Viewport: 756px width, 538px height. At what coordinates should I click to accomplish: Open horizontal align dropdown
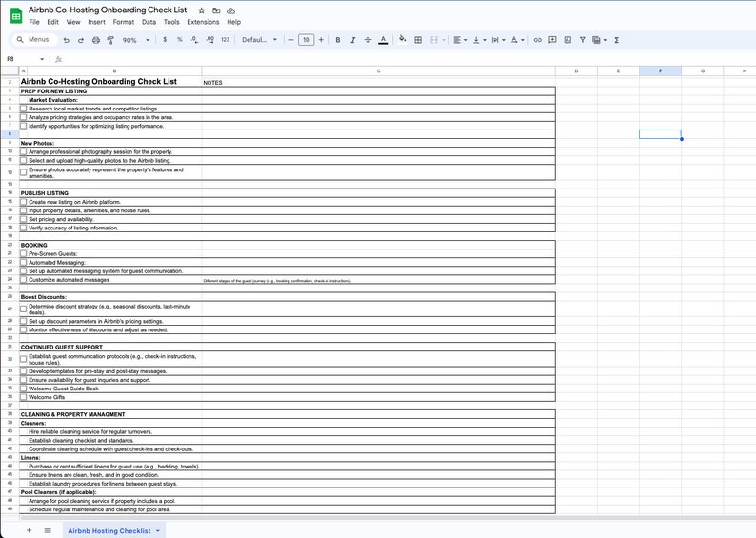[461, 40]
